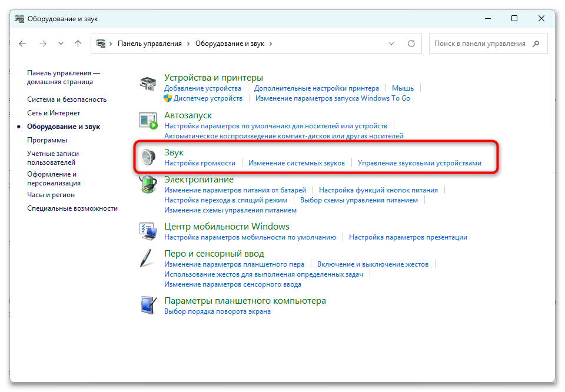Click Изменение параметров сенсорного ввода

point(233,285)
